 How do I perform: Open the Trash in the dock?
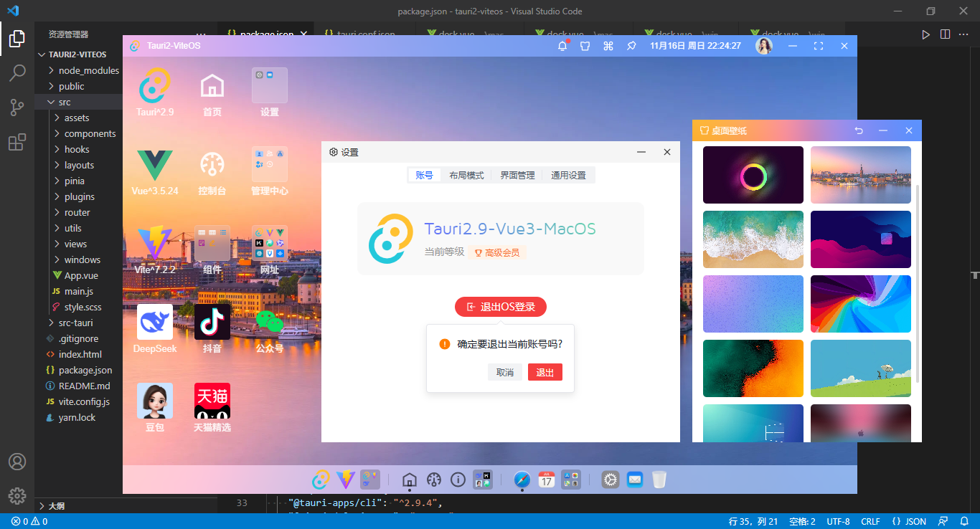pos(659,480)
